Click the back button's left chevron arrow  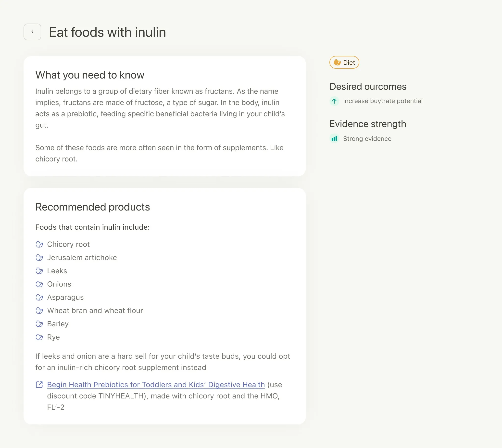pyautogui.click(x=32, y=32)
